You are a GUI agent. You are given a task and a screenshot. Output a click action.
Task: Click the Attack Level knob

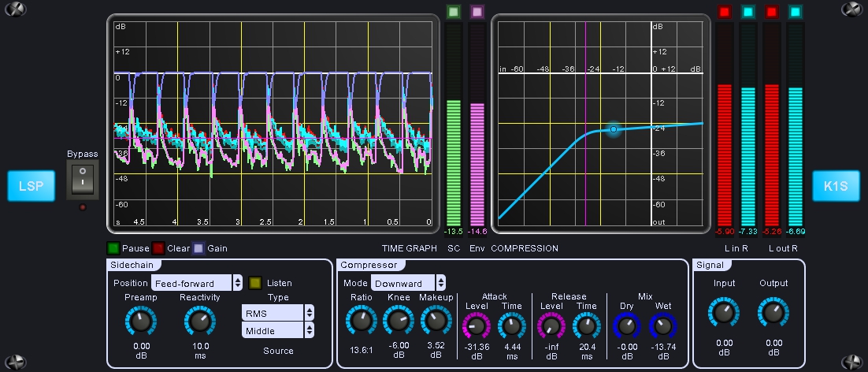click(476, 326)
